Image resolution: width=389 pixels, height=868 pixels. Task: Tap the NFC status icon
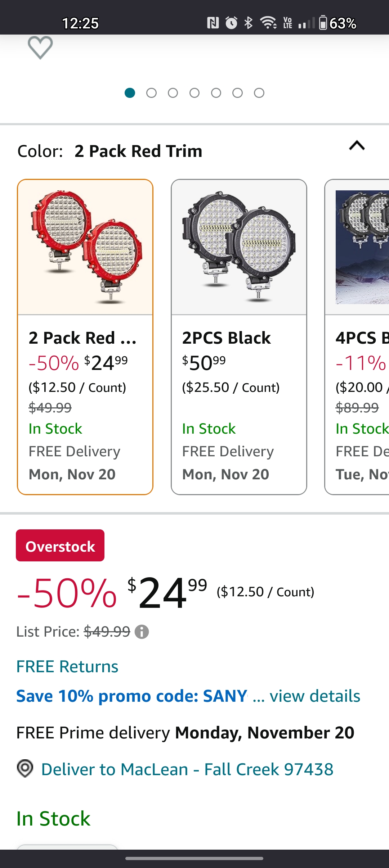click(213, 23)
